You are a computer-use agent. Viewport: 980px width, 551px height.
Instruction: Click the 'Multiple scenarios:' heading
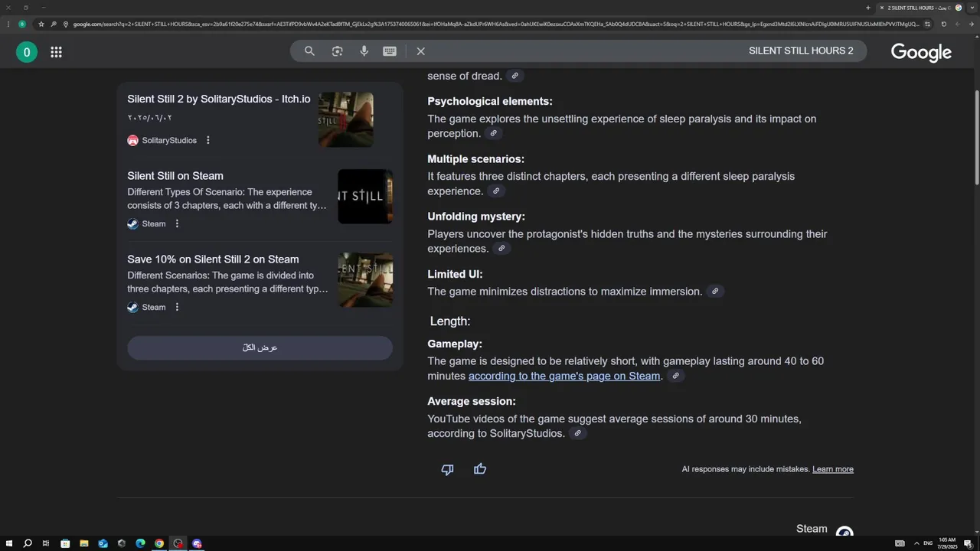pos(475,159)
